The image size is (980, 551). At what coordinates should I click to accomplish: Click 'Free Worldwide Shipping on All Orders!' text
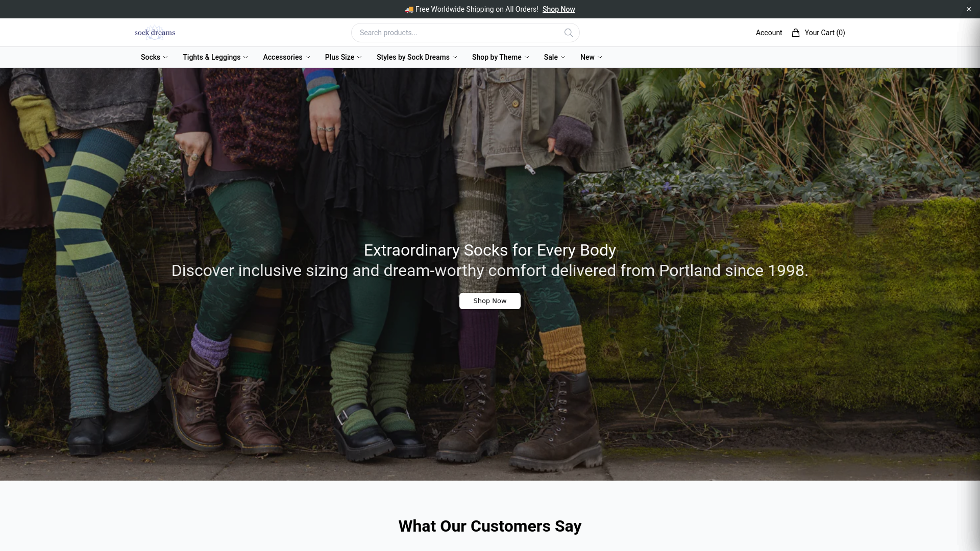click(477, 9)
